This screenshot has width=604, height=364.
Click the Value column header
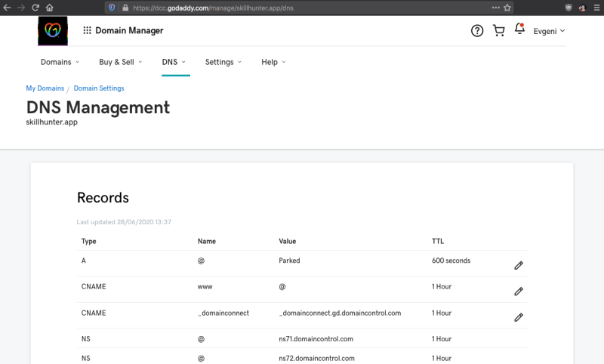tap(288, 241)
